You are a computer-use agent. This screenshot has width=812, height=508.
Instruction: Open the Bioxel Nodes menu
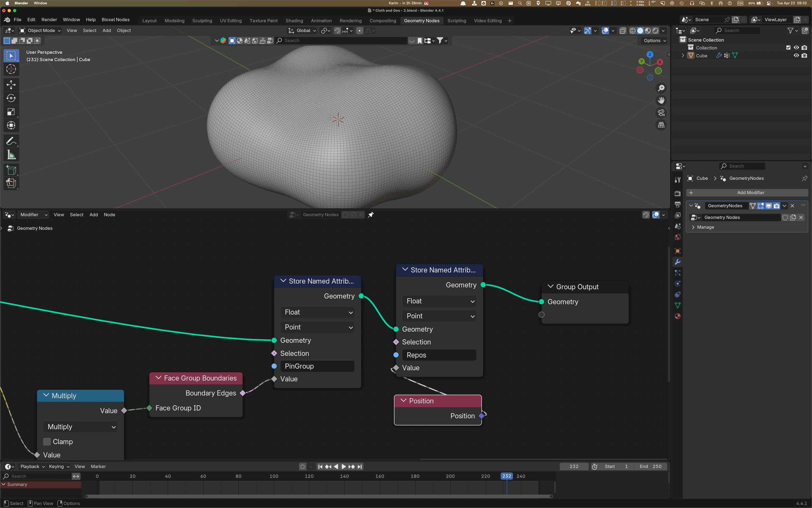coord(115,20)
